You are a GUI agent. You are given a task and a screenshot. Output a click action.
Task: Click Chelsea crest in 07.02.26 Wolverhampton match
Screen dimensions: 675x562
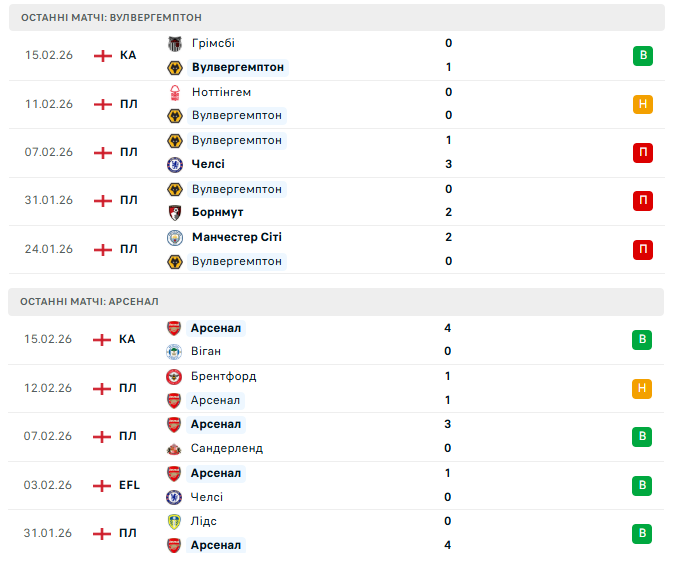pos(175,164)
